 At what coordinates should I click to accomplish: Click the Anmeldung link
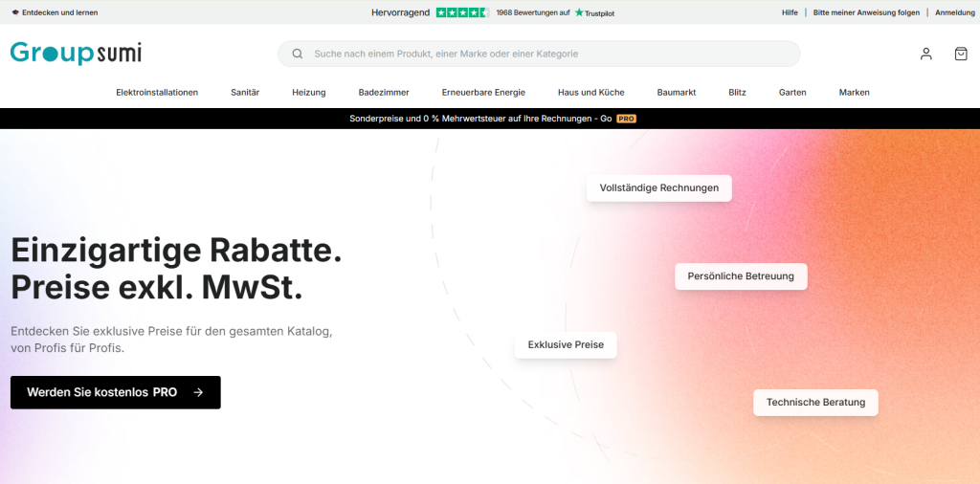click(x=954, y=12)
